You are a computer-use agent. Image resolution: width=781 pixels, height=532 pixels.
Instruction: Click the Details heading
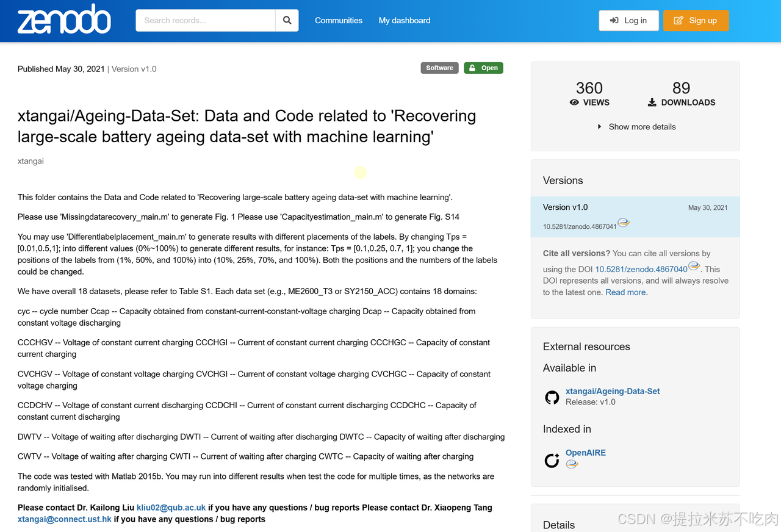click(x=559, y=525)
